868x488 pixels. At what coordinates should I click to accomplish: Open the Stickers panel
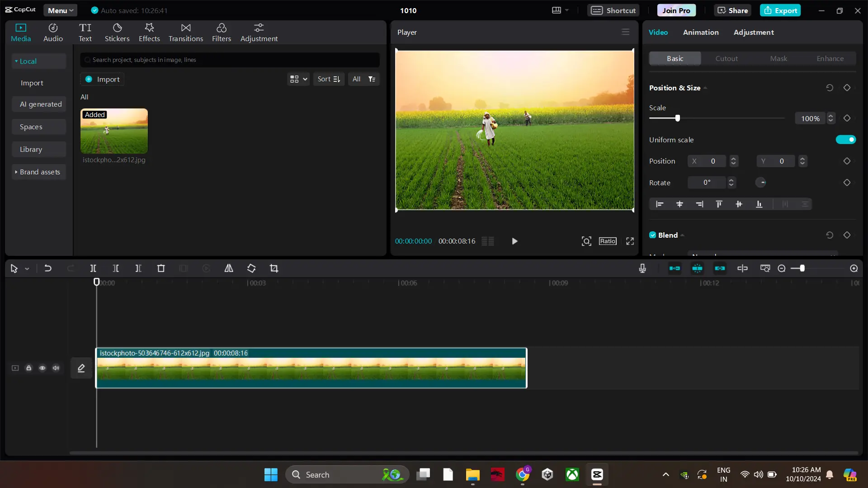coord(117,33)
